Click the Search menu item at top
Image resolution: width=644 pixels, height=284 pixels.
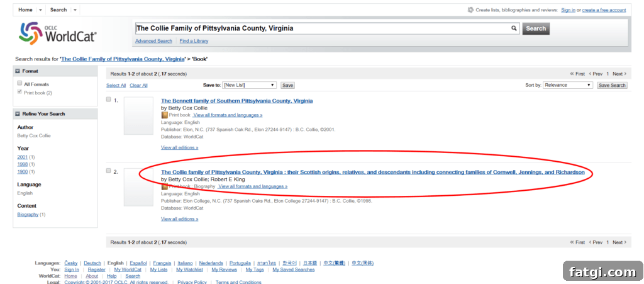pyautogui.click(x=58, y=10)
